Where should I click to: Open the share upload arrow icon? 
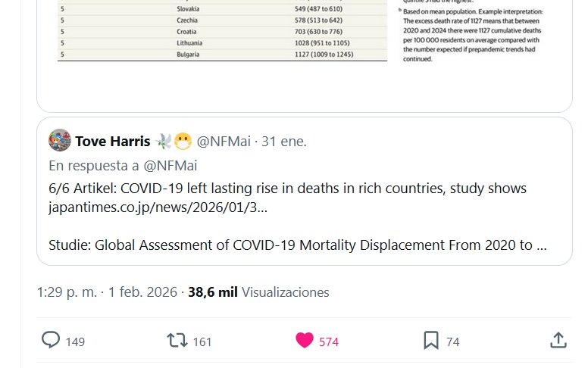pyautogui.click(x=558, y=341)
